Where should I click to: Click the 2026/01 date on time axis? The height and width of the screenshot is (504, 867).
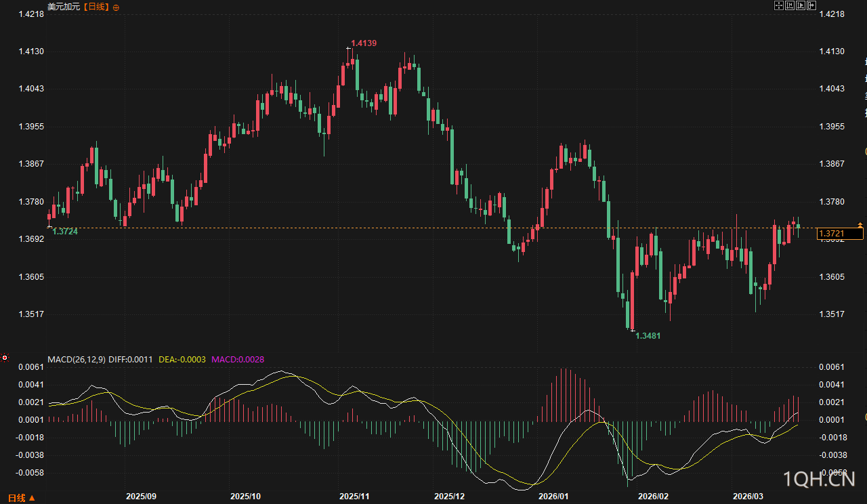click(553, 497)
